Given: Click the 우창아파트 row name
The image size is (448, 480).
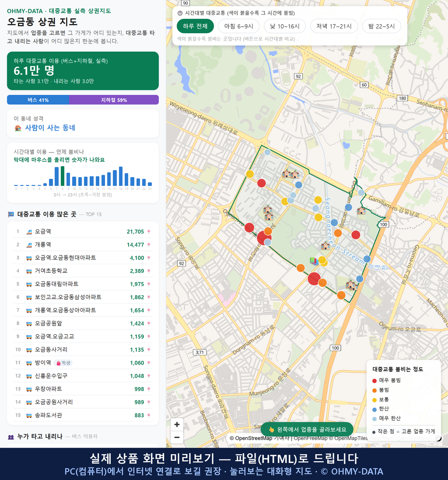Looking at the screenshot, I should [x=49, y=389].
